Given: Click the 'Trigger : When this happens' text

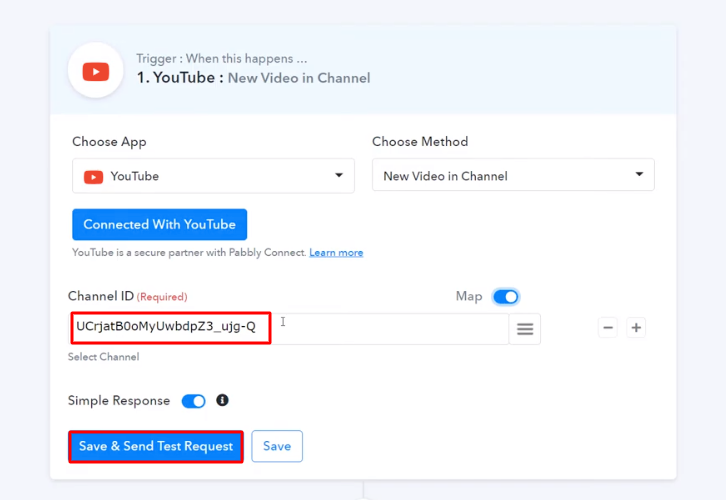Looking at the screenshot, I should (x=221, y=59).
